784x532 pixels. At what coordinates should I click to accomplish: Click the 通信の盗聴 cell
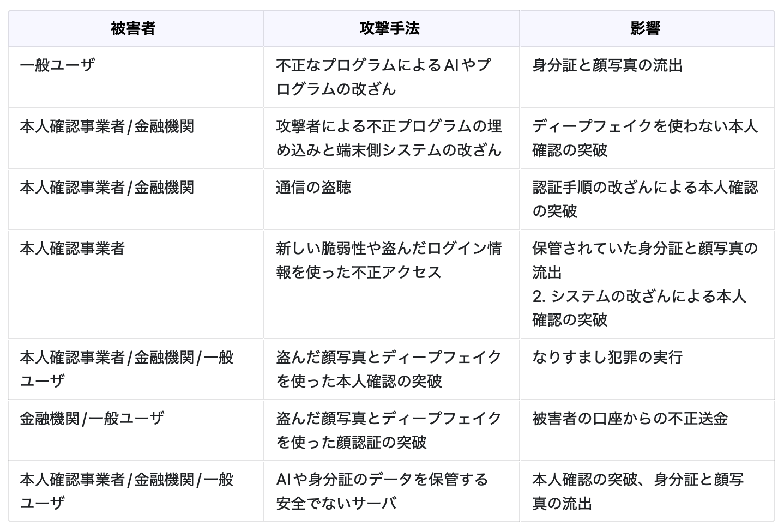coord(313,188)
